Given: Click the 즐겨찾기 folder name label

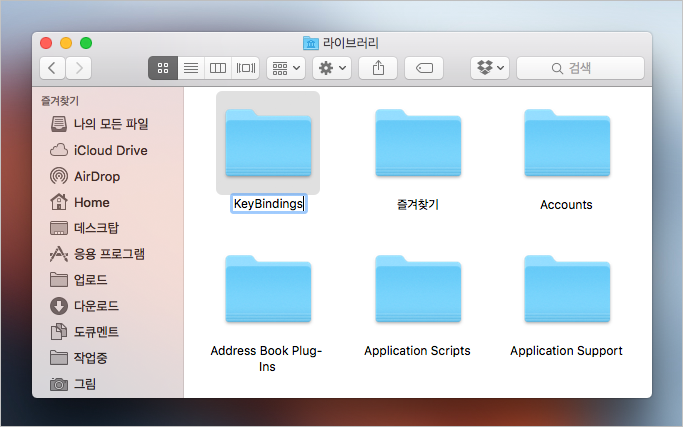Looking at the screenshot, I should click(418, 205).
